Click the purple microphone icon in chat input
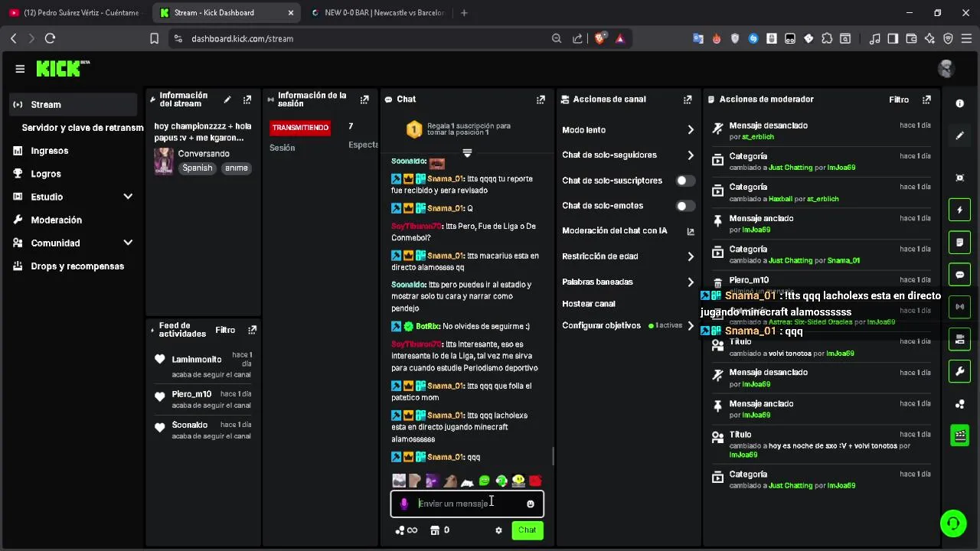This screenshot has height=551, width=980. click(x=404, y=504)
